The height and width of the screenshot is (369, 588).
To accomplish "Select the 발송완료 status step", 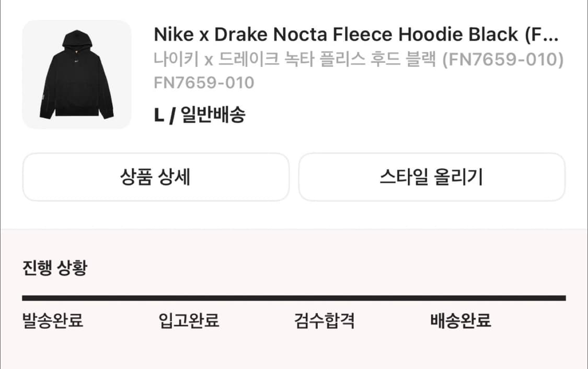I will [x=53, y=320].
